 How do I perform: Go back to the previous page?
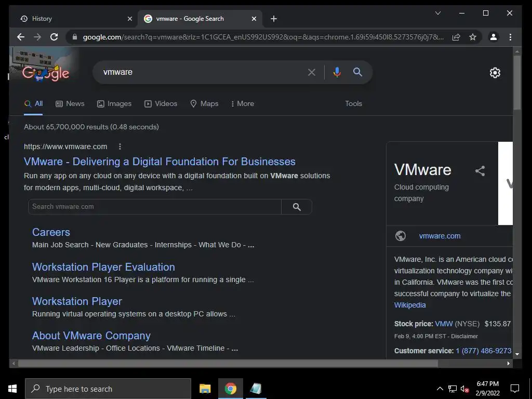click(21, 37)
